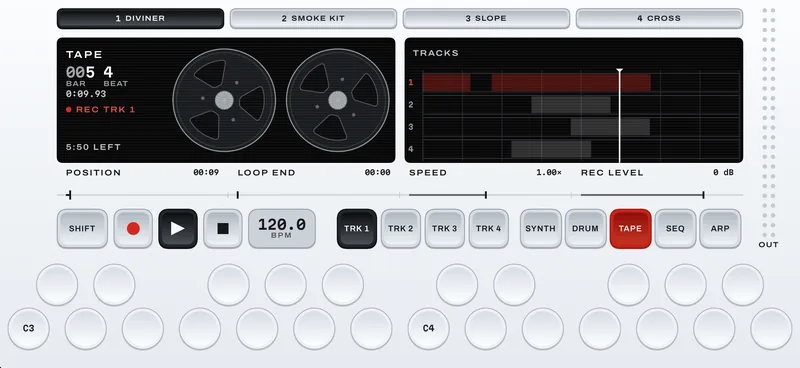Screen dimensions: 800x368
Task: Click the POSITION slider handle
Action: click(69, 195)
